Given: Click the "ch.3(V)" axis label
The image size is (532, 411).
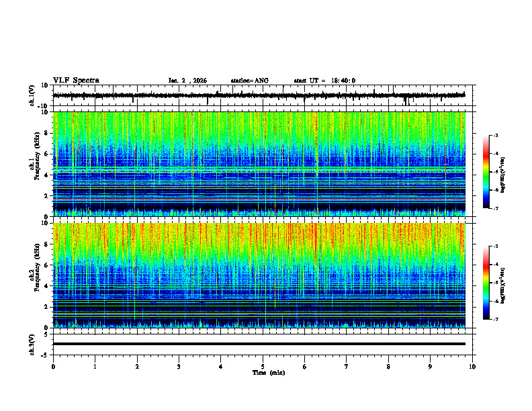Looking at the screenshot, I should 32,345.
